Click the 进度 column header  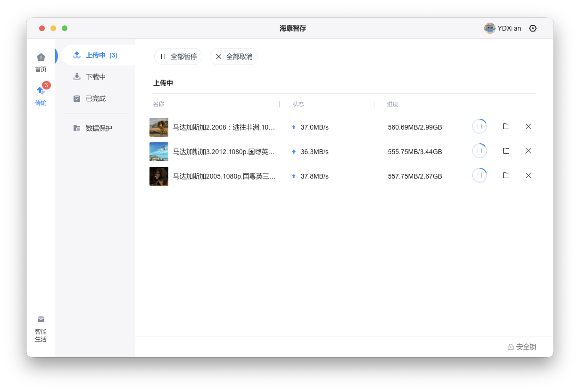393,104
